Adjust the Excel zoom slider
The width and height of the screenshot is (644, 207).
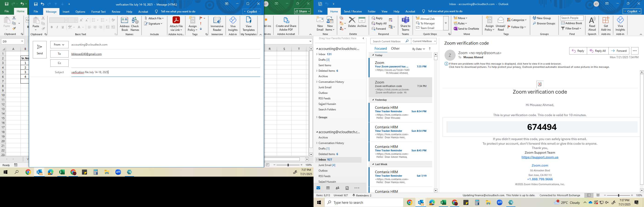tap(288, 165)
